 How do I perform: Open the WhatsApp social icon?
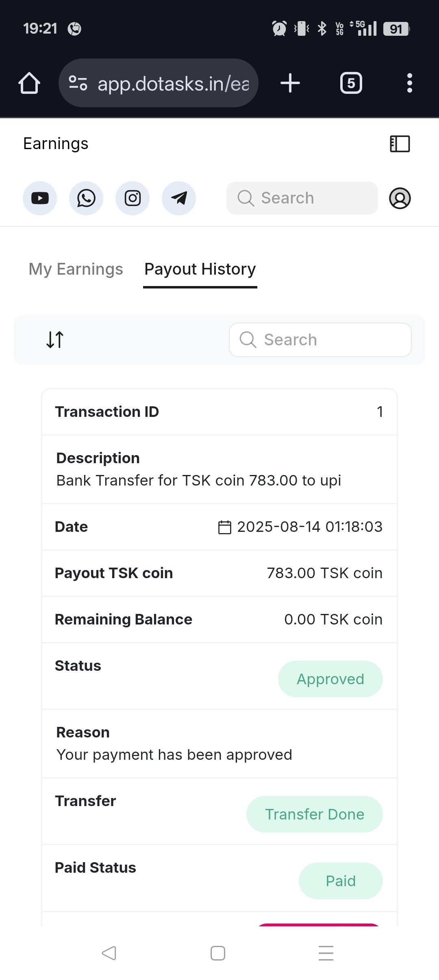click(x=86, y=198)
